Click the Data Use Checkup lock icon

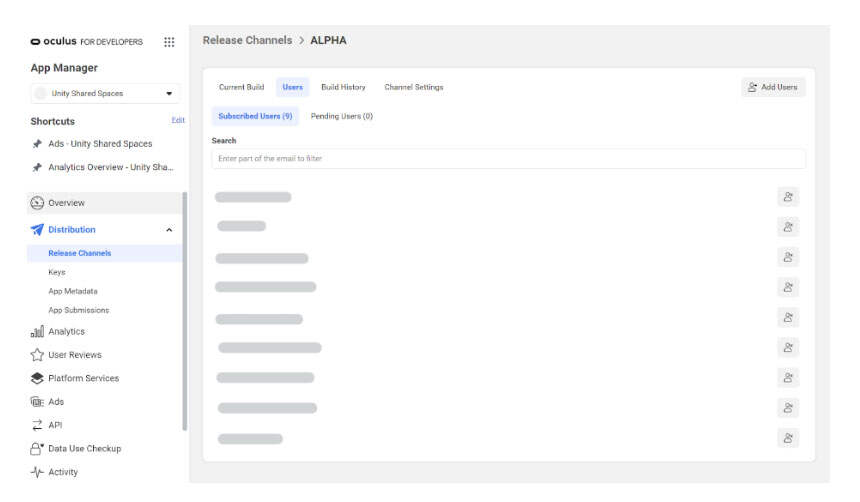point(37,449)
